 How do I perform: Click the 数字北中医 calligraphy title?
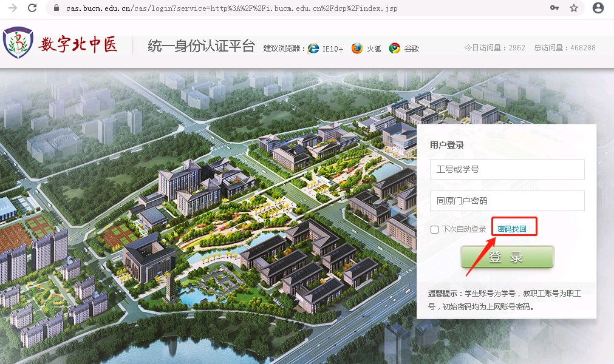coord(78,44)
